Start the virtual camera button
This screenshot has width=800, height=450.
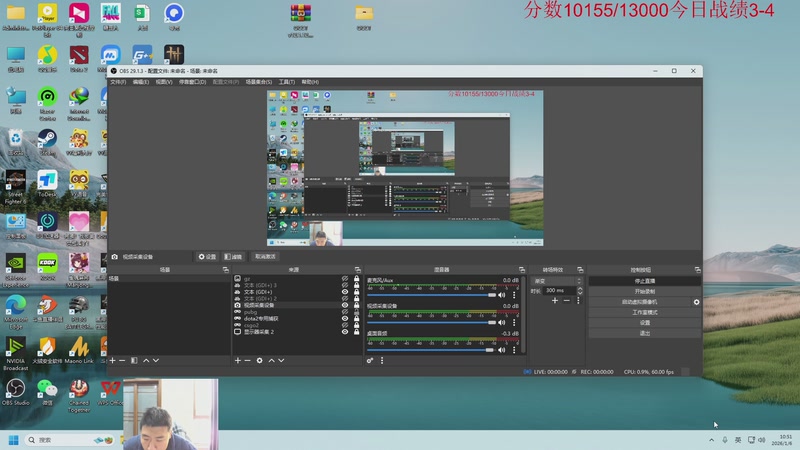click(x=639, y=302)
